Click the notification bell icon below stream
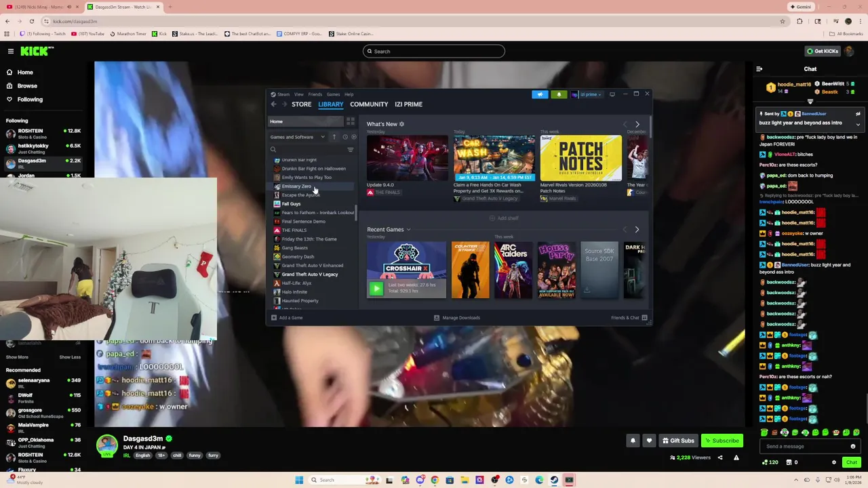The width and height of the screenshot is (868, 488). 633,441
